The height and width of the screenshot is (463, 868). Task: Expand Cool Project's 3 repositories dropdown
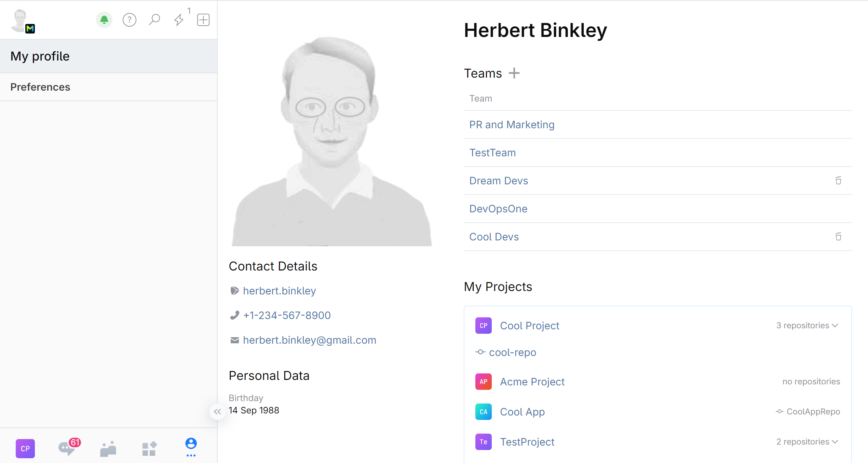pyautogui.click(x=807, y=326)
